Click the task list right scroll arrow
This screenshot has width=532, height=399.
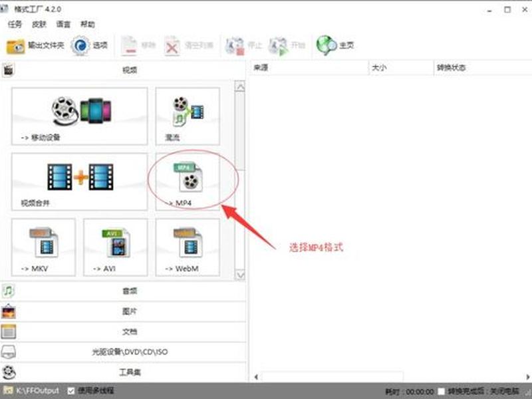click(527, 377)
